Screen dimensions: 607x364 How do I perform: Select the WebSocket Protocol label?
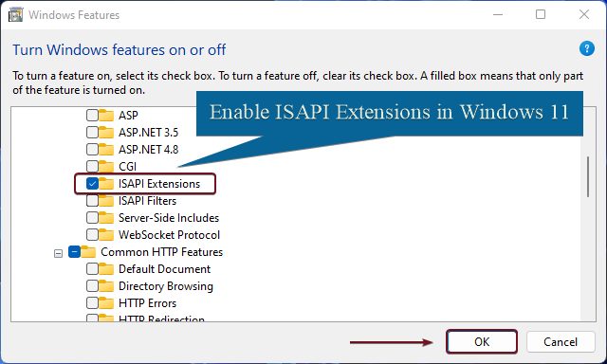click(169, 235)
